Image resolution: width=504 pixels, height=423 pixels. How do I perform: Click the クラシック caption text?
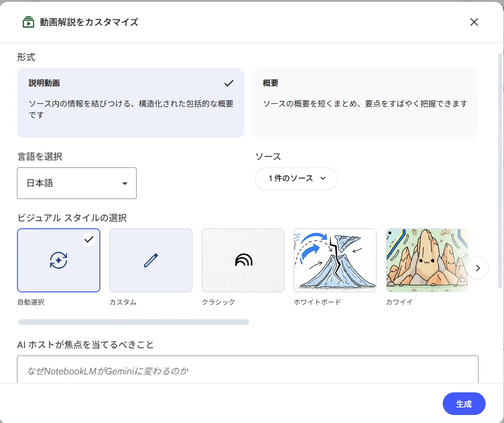click(218, 302)
